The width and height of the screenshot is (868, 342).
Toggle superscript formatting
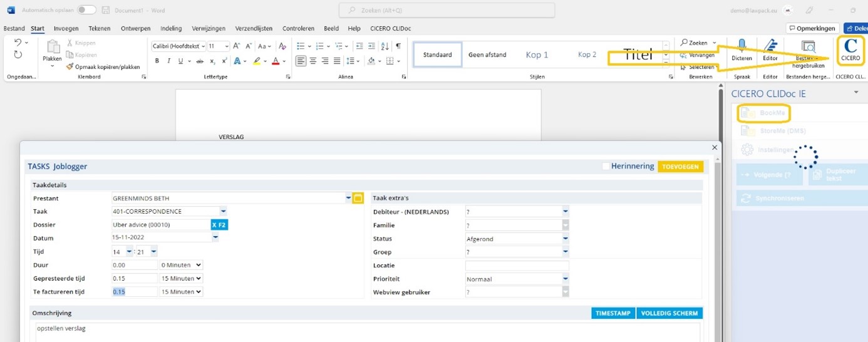[x=224, y=61]
